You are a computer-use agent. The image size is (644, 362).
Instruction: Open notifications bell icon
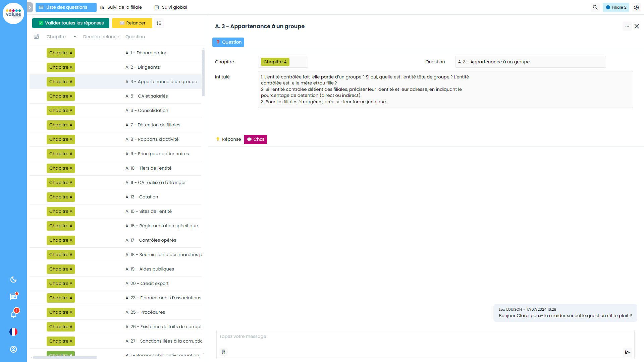13,314
